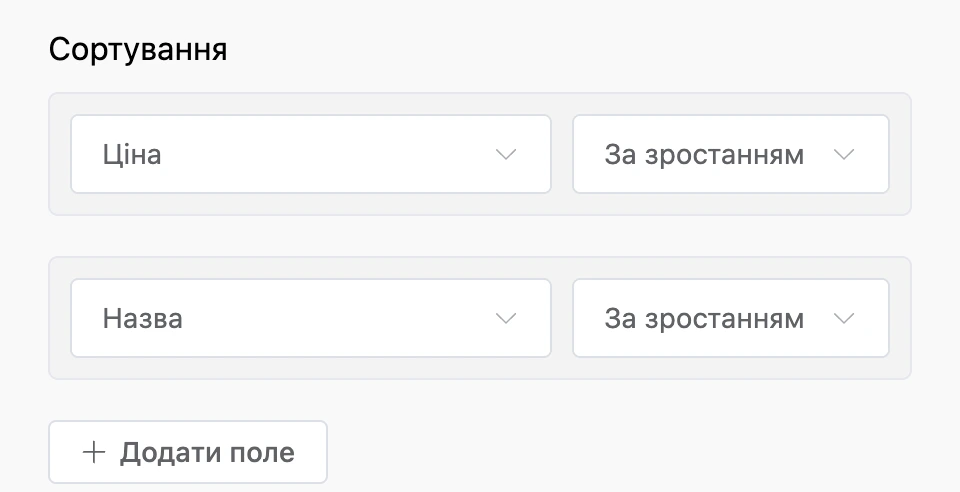960x492 pixels.
Task: Open the Назва sort field dropdown
Action: 311,318
